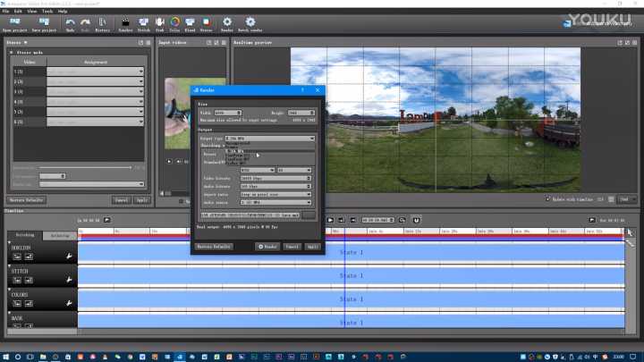Open the Audio source dropdown

click(275, 202)
